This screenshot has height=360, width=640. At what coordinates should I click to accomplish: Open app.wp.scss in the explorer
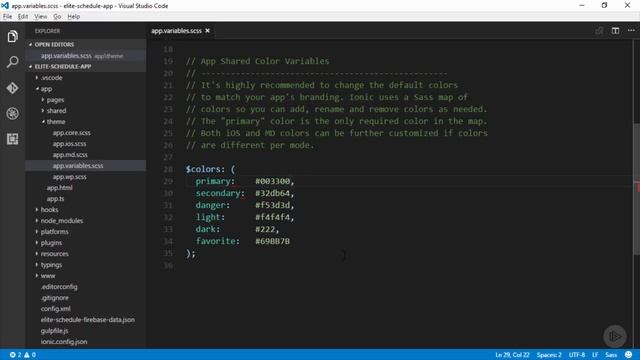(69, 177)
